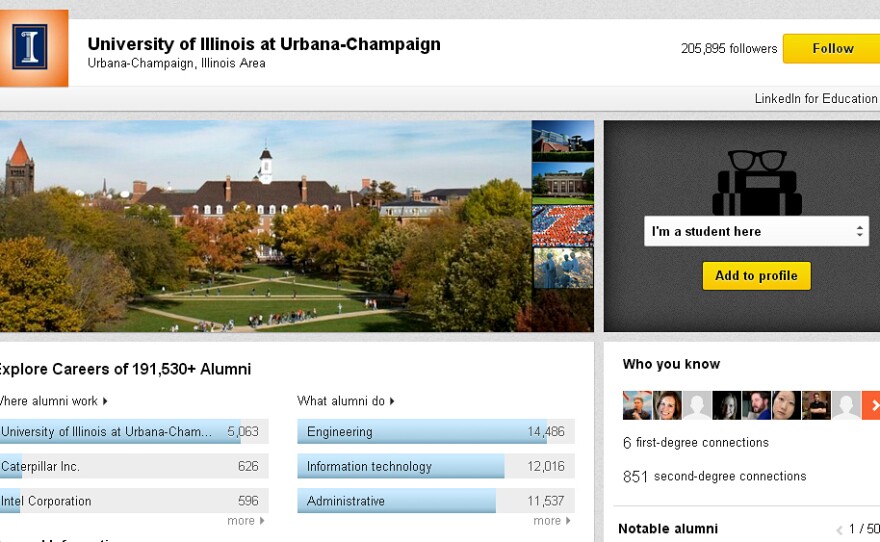Screen dimensions: 880x542
Task: Go to previous notable alumni arrow
Action: (838, 530)
